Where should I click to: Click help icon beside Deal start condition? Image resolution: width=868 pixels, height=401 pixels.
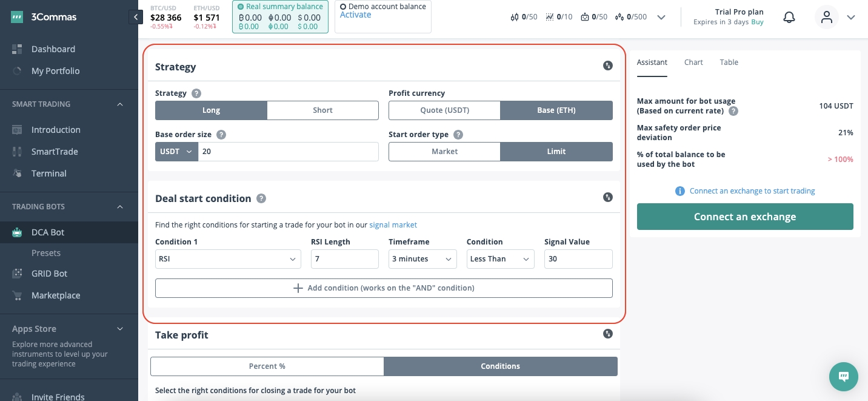(261, 198)
